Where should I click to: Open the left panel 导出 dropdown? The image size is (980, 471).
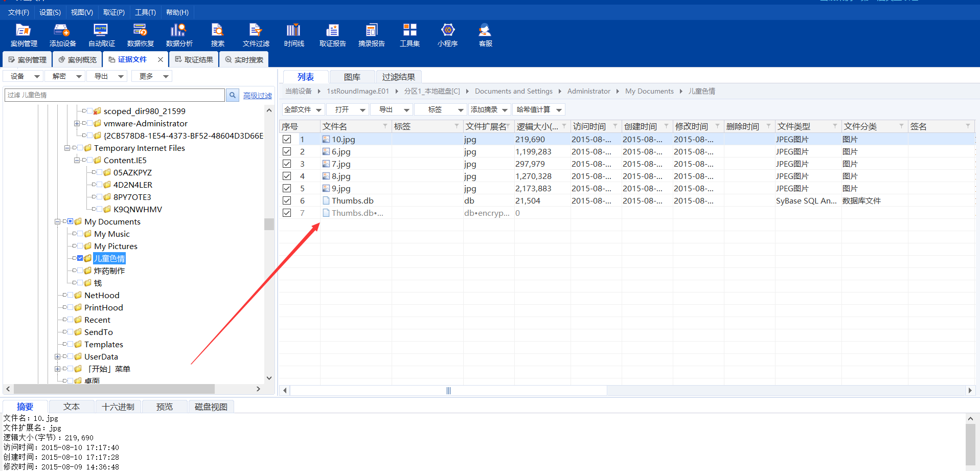107,76
